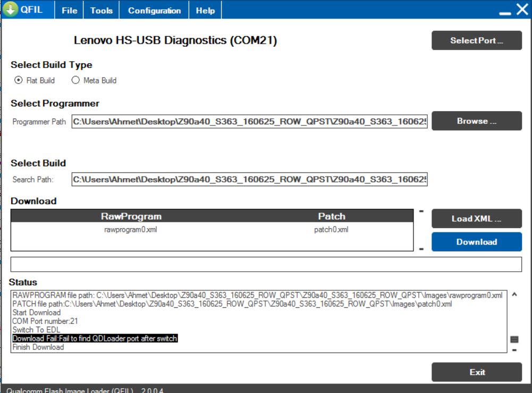Open the File menu

(x=69, y=11)
